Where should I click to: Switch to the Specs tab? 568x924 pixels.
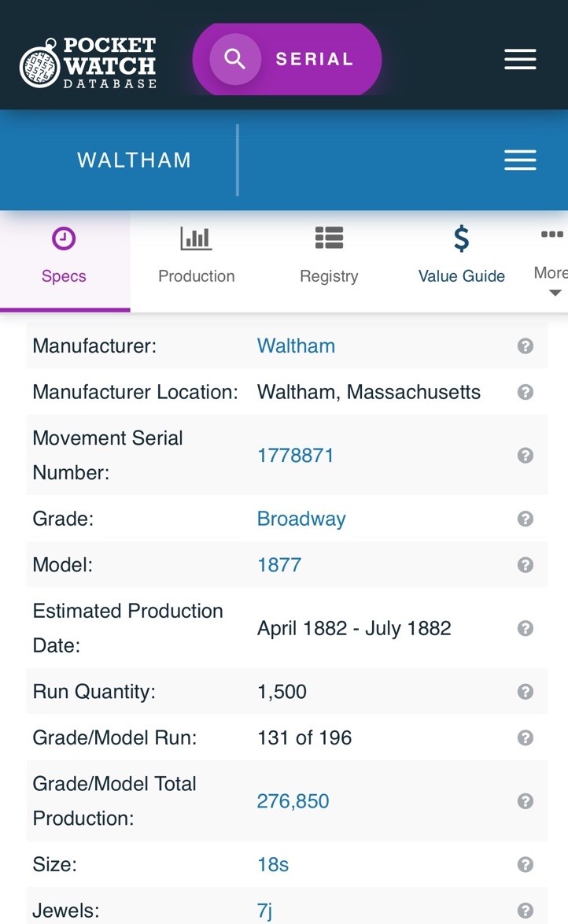[65, 261]
